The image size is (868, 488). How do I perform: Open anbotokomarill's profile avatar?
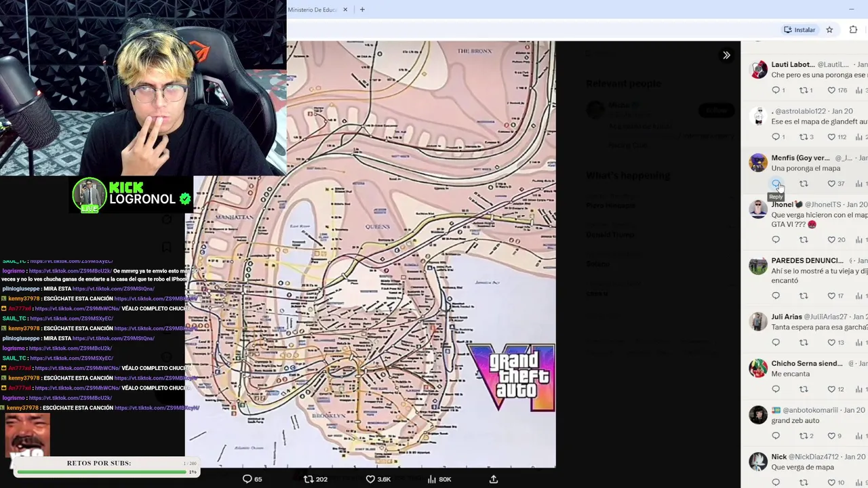(x=758, y=415)
